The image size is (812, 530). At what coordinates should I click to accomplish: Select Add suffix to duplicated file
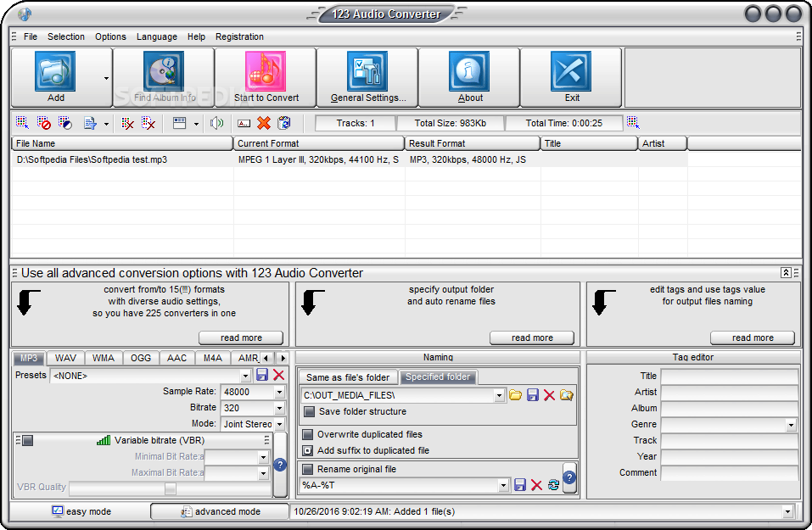[308, 450]
